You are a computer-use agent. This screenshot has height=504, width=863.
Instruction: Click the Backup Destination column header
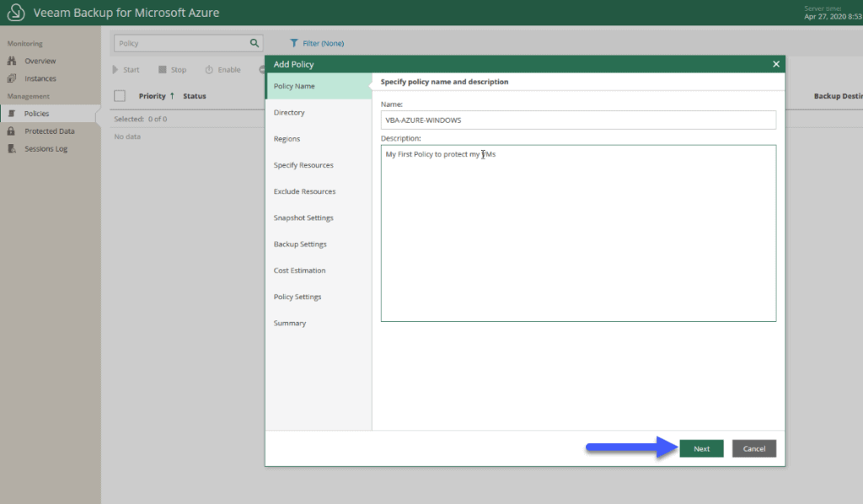coord(839,96)
